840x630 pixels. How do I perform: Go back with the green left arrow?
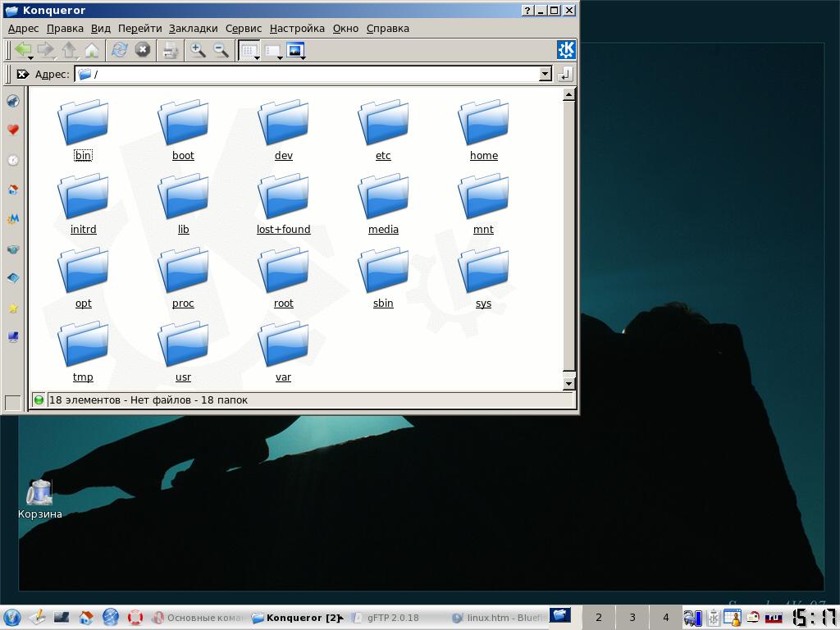22,50
